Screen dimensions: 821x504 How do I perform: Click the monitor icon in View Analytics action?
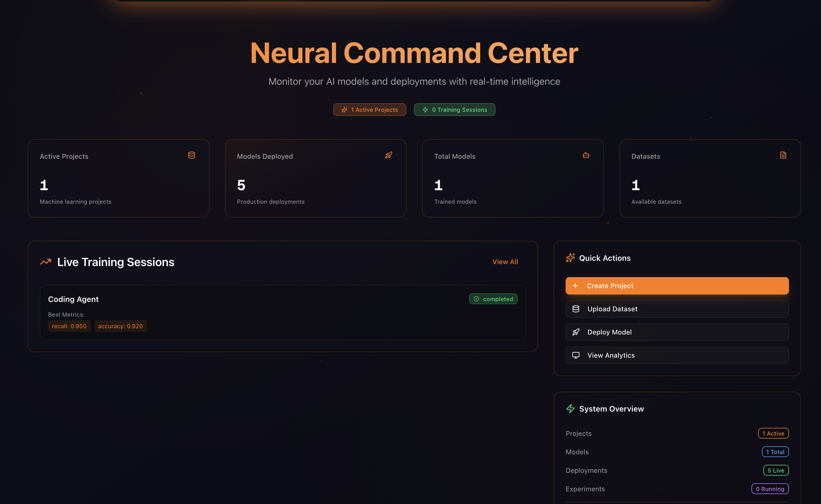click(x=576, y=355)
